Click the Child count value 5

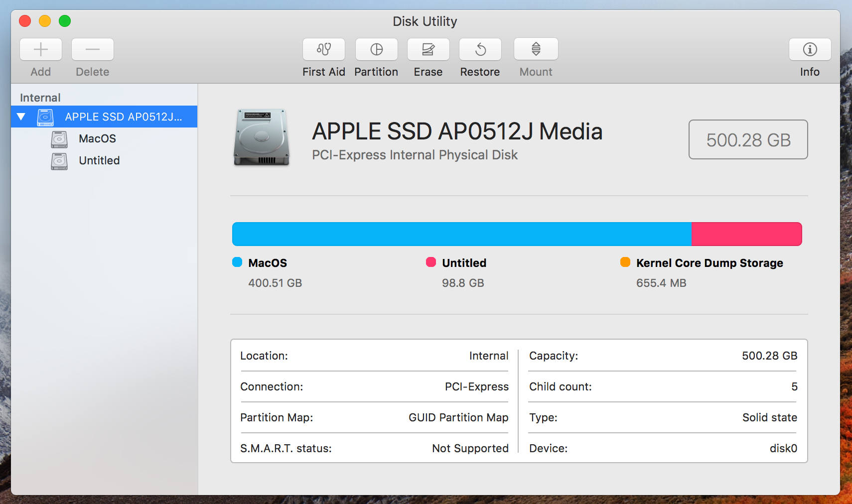coord(794,386)
